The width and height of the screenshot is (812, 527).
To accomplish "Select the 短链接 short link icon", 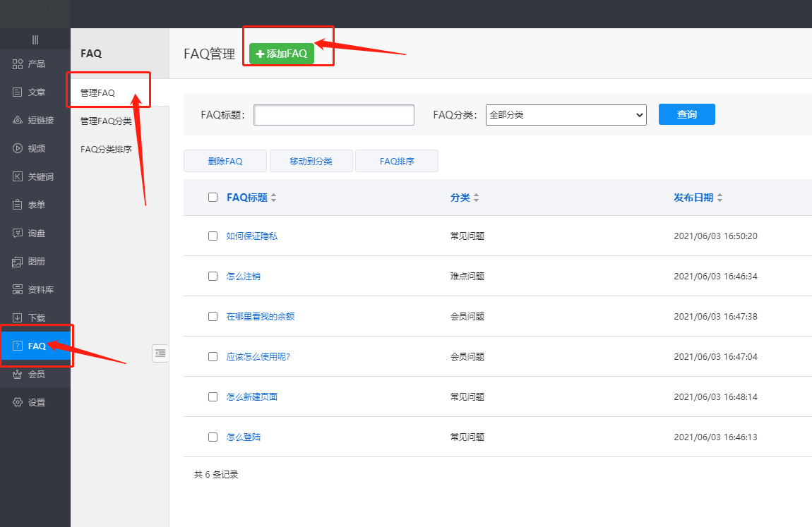I will click(x=18, y=121).
